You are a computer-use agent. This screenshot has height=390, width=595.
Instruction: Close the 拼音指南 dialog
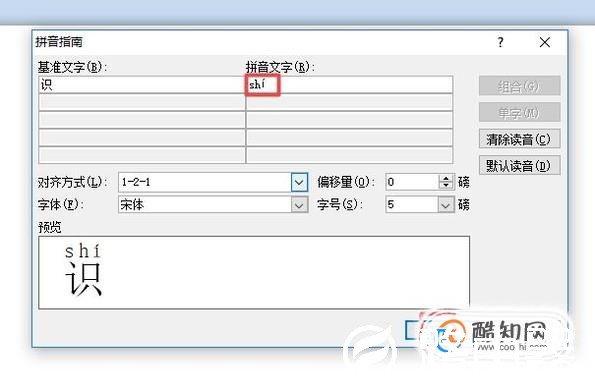tap(545, 42)
